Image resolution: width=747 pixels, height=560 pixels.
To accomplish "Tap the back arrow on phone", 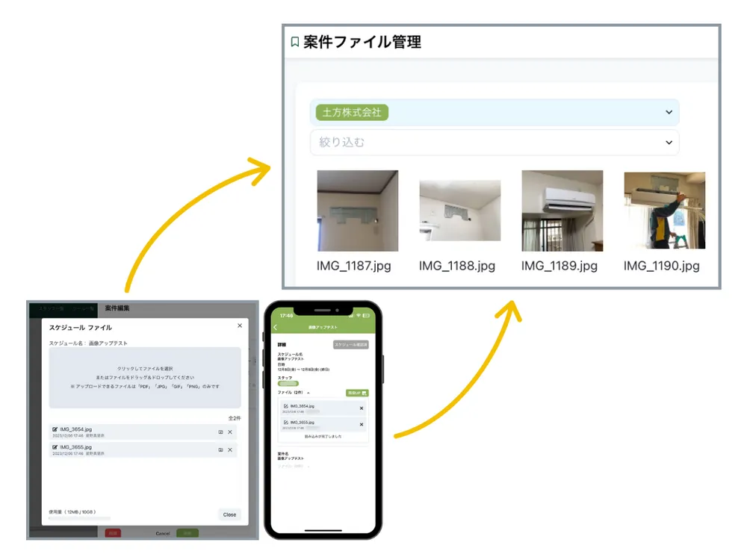I will click(276, 327).
